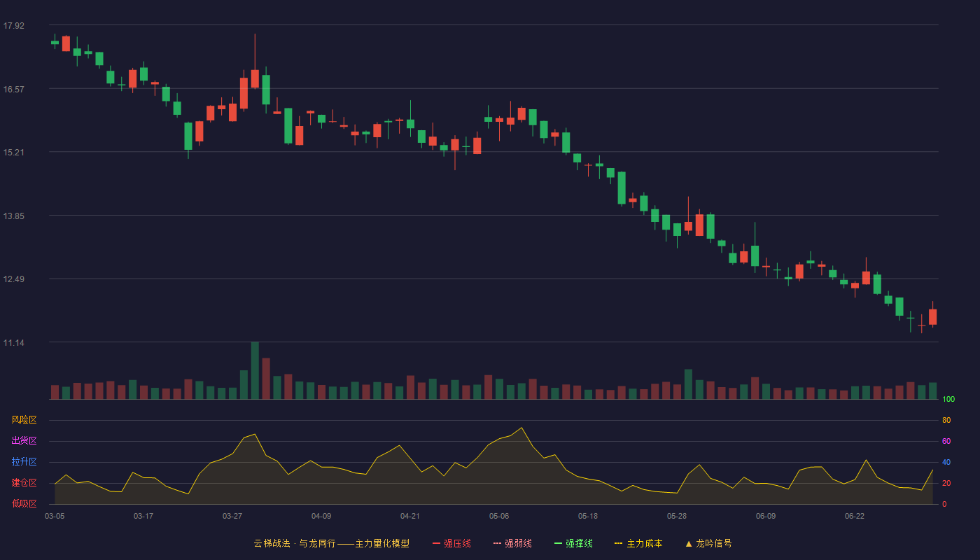Image resolution: width=980 pixels, height=560 pixels.
Task: Toggle the 主力成本 legend entry
Action: [638, 543]
